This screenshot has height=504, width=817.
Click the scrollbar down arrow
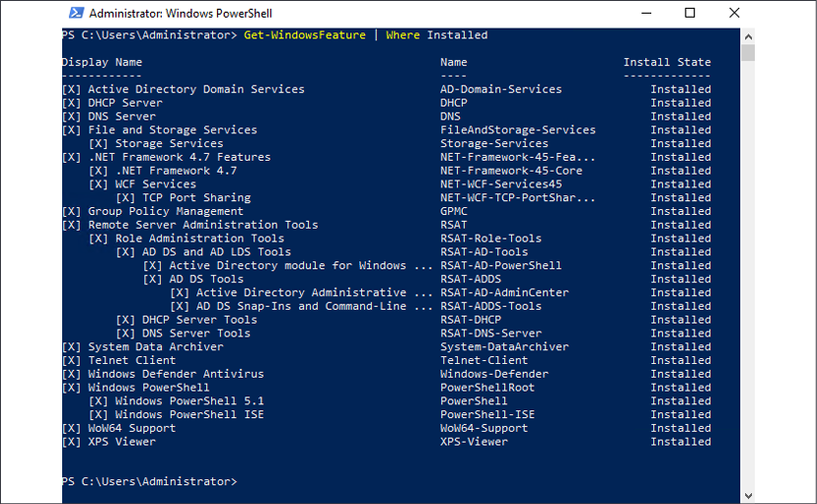point(748,496)
